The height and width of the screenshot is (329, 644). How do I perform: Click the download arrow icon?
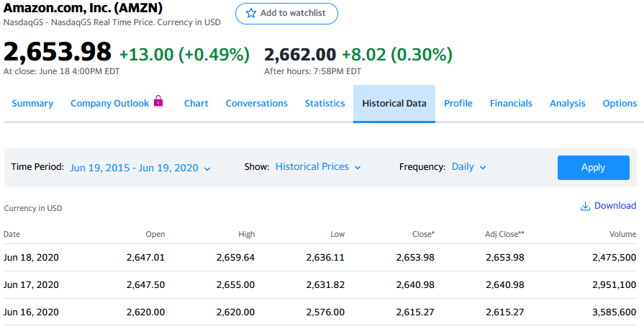(x=585, y=206)
